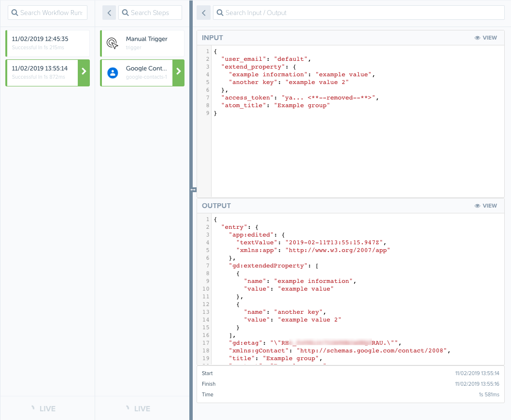Image resolution: width=511 pixels, height=420 pixels.
Task: Click the magnifier icon in Search Input / Output
Action: (x=220, y=13)
